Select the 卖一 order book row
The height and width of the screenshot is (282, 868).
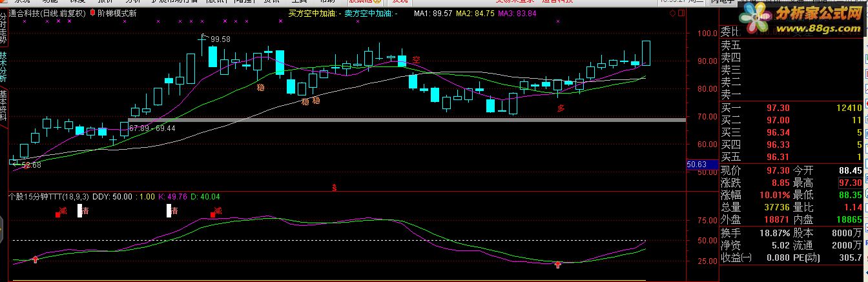pyautogui.click(x=793, y=95)
